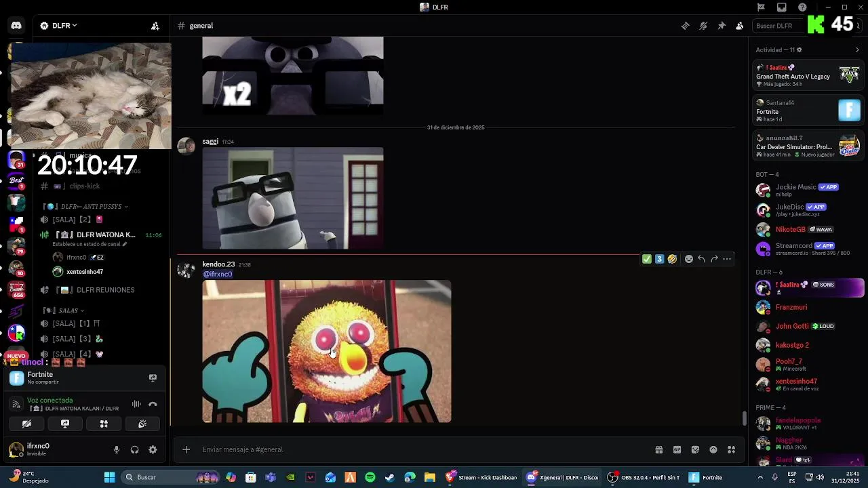Open the Threads icon in channel header

pos(686,26)
